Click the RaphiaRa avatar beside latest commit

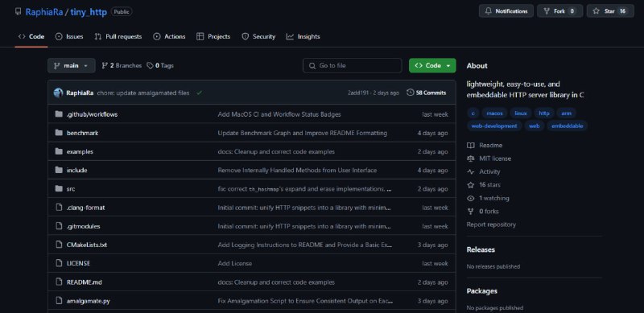58,93
